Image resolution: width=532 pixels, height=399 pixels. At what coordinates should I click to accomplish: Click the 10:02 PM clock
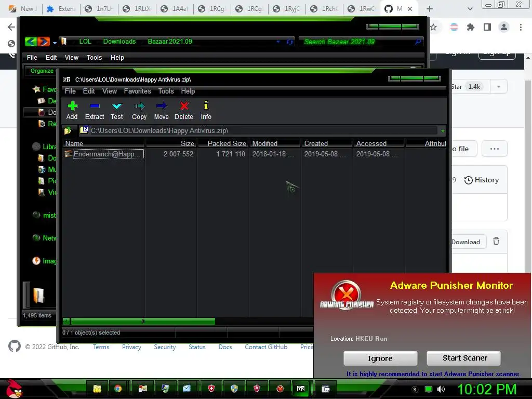tap(487, 389)
